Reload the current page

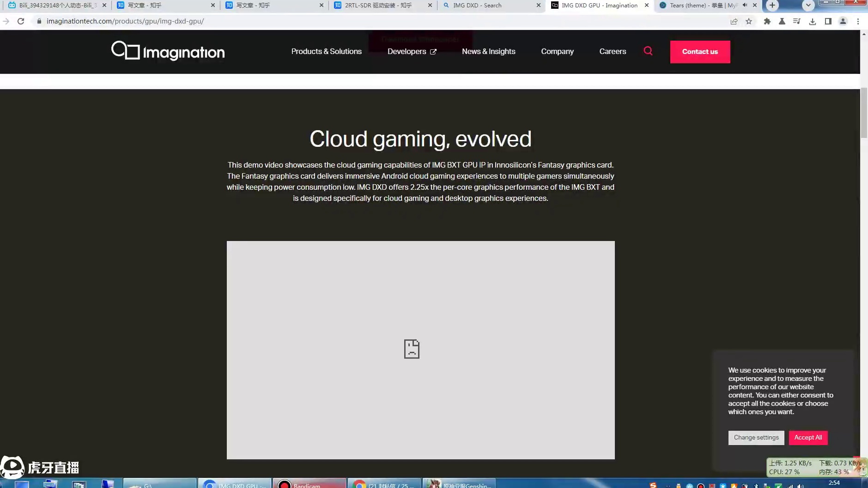click(21, 21)
